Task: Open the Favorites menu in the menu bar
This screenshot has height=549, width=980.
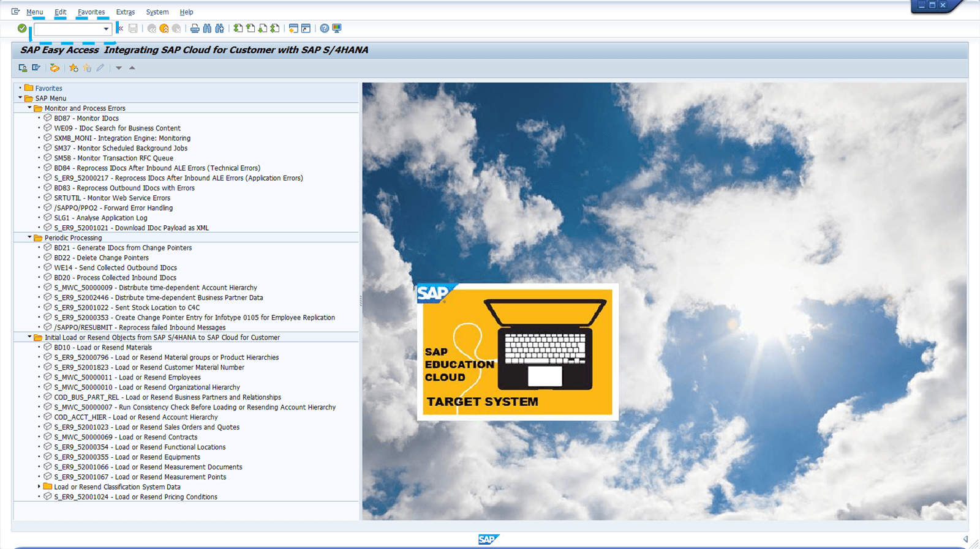Action: [x=91, y=12]
